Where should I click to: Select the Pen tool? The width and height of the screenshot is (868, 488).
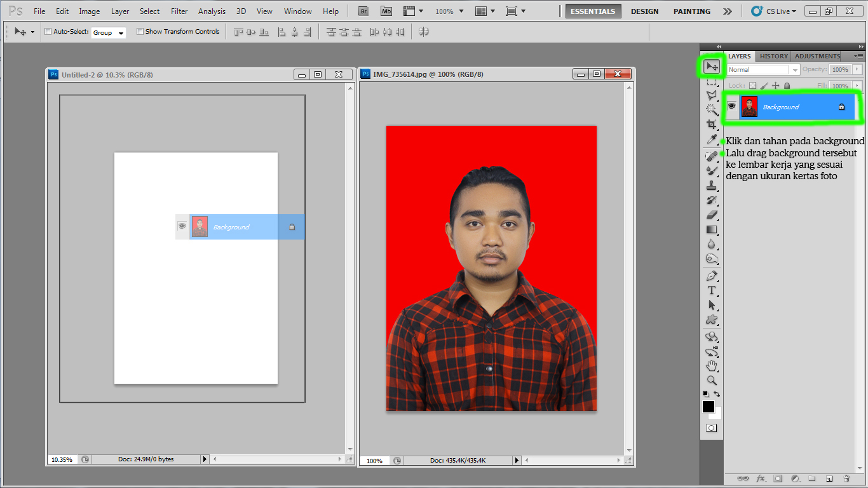(711, 276)
